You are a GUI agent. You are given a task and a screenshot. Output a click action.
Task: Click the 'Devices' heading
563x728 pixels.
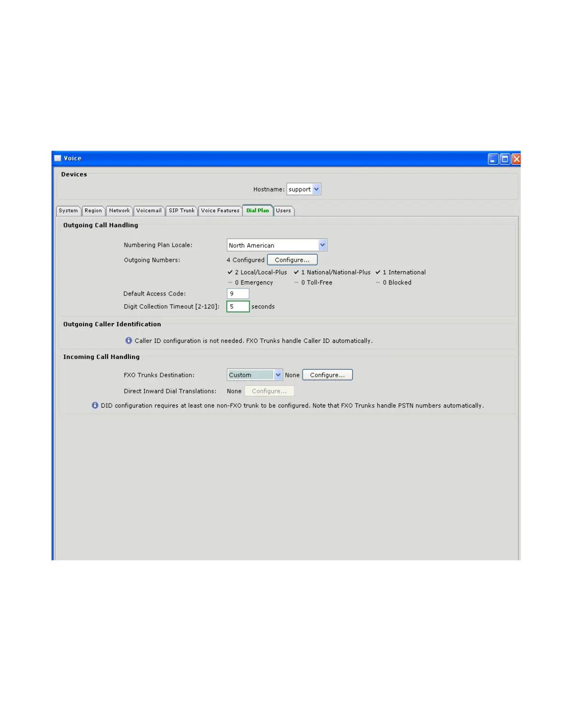(74, 174)
